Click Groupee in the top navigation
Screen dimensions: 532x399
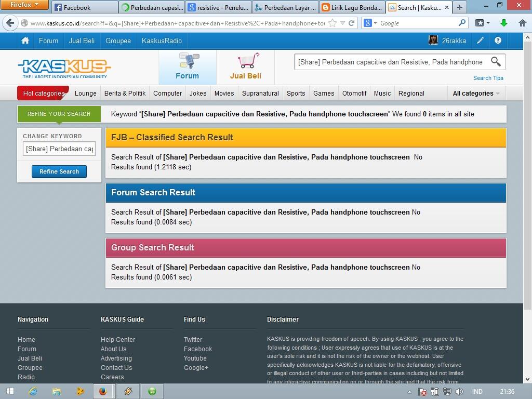[x=118, y=41]
